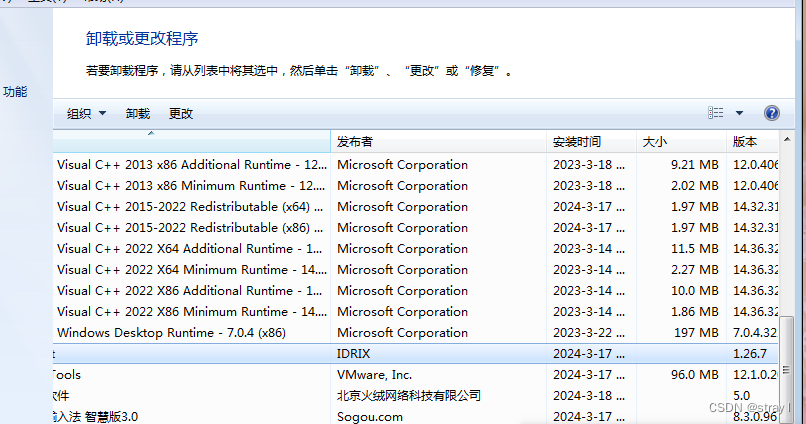Sort by the 大小 column header
This screenshot has height=424, width=806.
pos(682,141)
